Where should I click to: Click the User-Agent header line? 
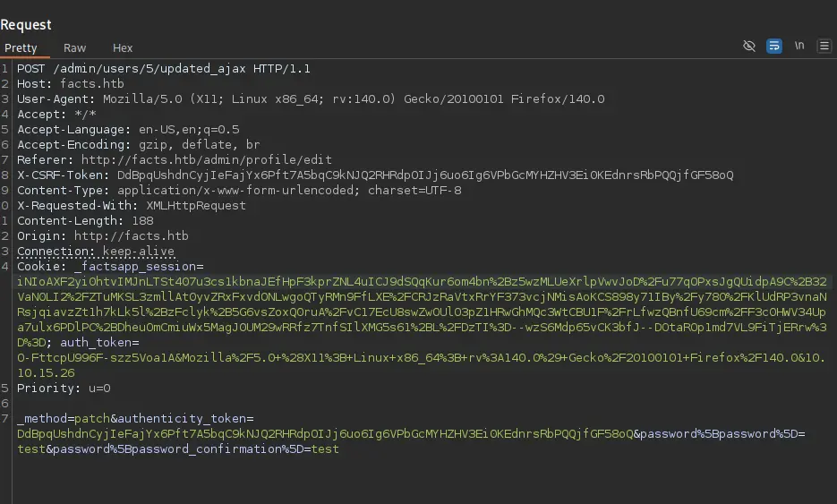(311, 99)
